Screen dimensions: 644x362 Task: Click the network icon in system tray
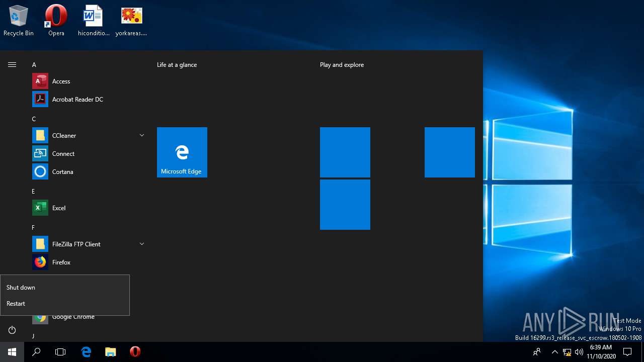(x=567, y=352)
